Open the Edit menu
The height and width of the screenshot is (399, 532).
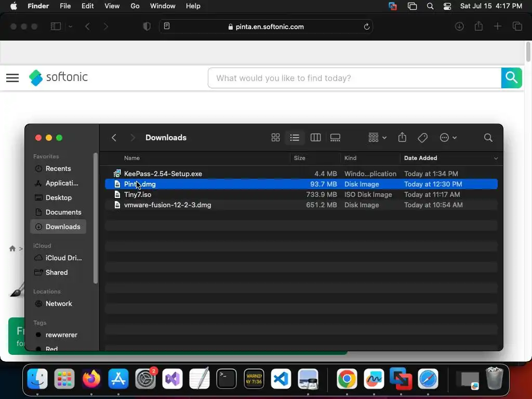tap(87, 6)
